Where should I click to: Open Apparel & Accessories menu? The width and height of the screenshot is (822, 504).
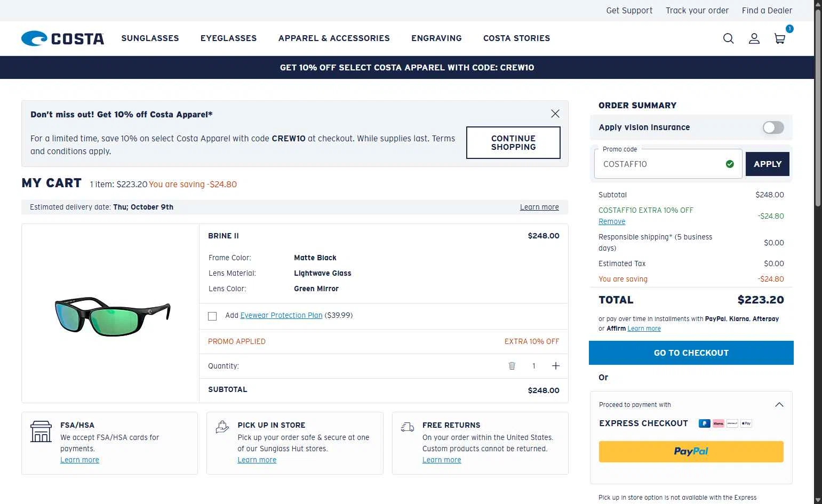tap(334, 38)
